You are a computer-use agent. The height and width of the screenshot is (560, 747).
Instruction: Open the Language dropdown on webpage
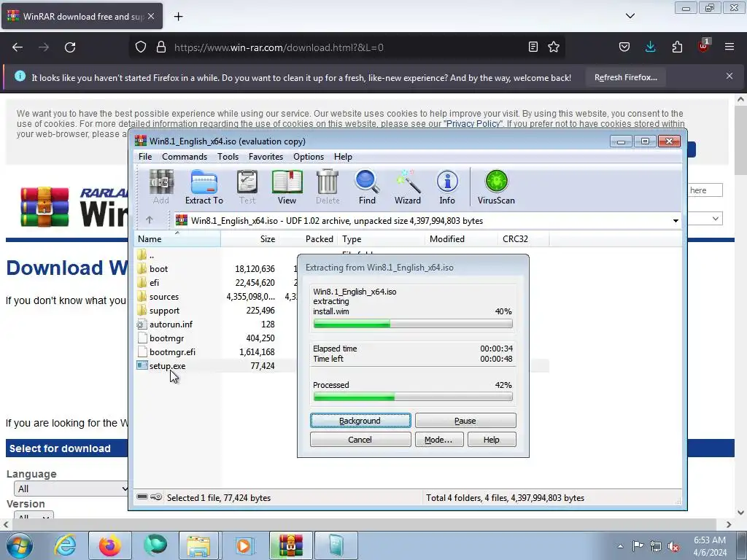coord(71,489)
